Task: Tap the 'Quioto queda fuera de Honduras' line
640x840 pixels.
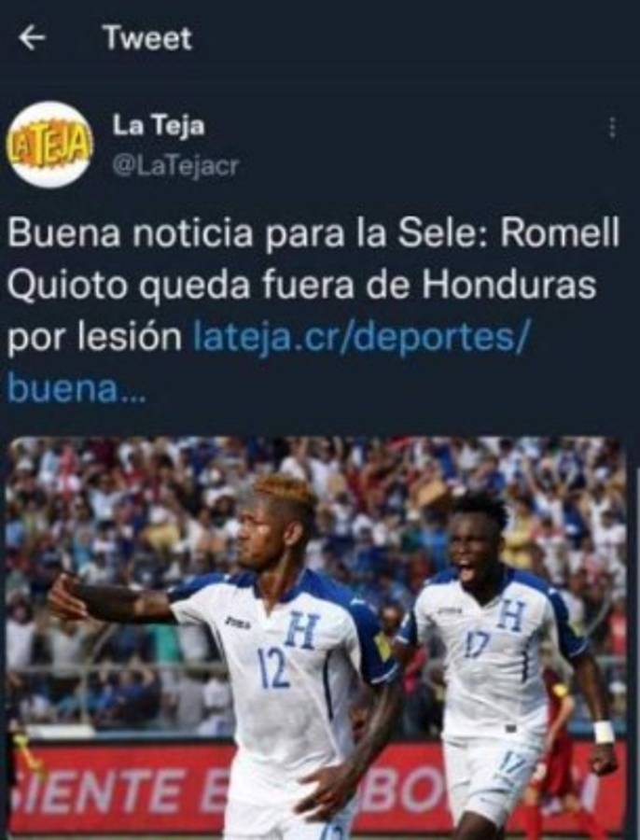Action: click(301, 286)
